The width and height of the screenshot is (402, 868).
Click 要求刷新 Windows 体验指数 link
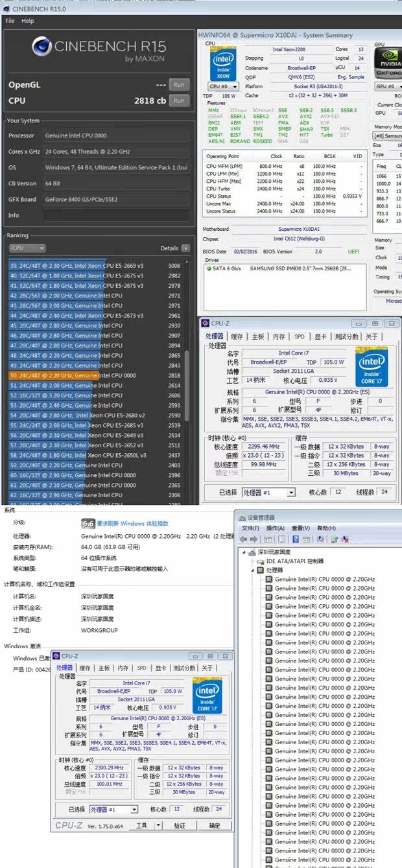coord(133,523)
